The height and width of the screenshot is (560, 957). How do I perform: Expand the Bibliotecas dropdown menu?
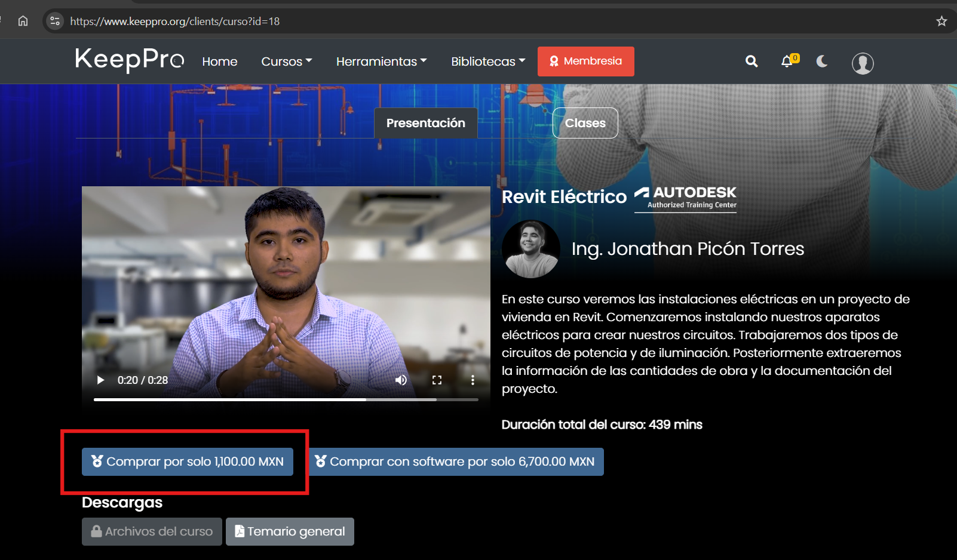(488, 61)
